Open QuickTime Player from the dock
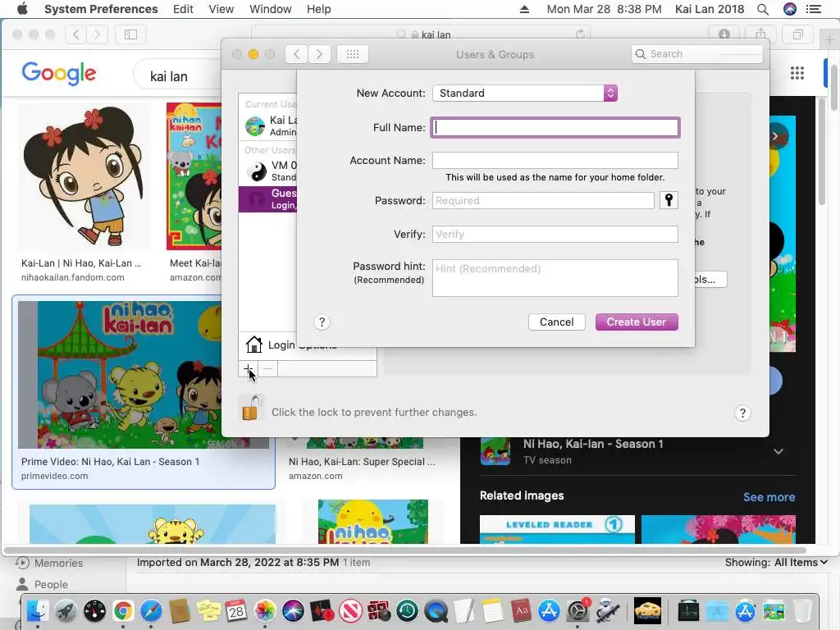 pos(436,610)
